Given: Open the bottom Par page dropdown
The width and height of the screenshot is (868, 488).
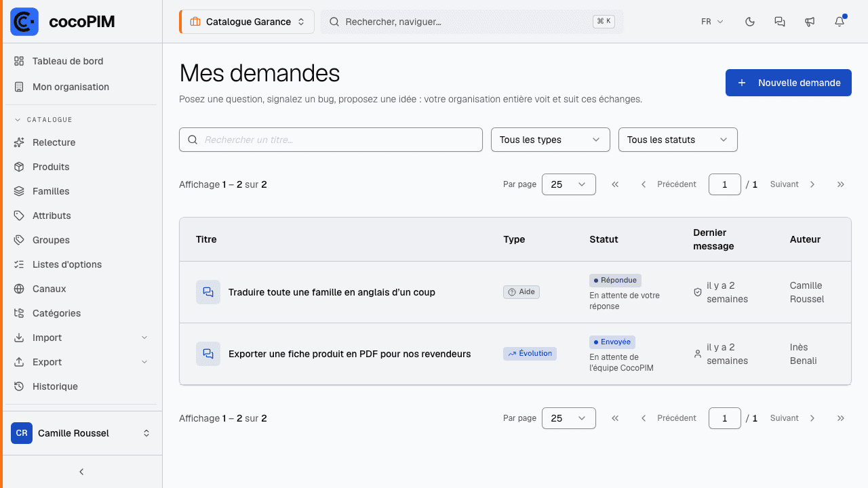Looking at the screenshot, I should [569, 418].
